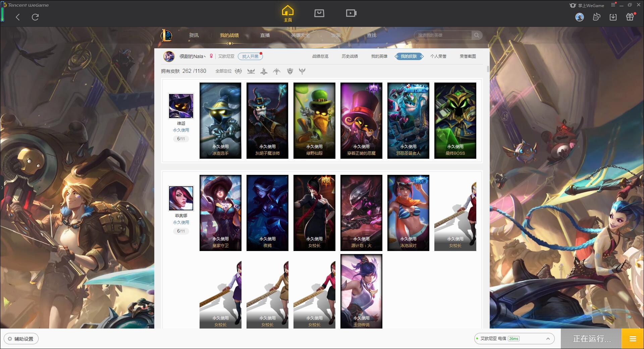Click the 菲奥娜 champion portrait
644x349 pixels.
[x=181, y=198]
